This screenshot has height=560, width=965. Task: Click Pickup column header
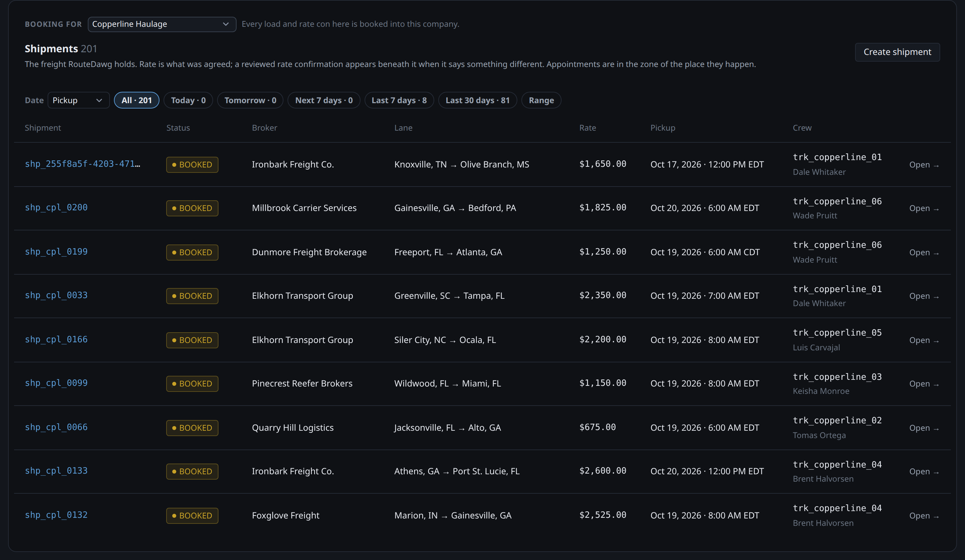662,128
